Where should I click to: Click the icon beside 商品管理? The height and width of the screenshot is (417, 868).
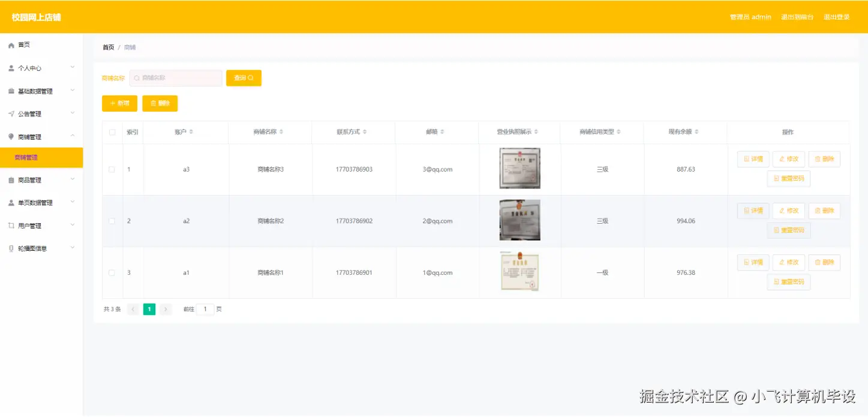click(x=11, y=180)
